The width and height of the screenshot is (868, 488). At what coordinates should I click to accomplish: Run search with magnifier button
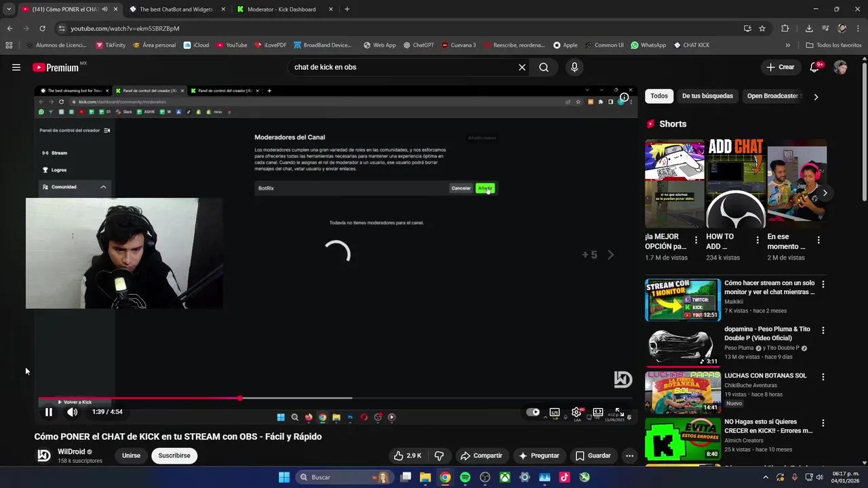point(544,67)
